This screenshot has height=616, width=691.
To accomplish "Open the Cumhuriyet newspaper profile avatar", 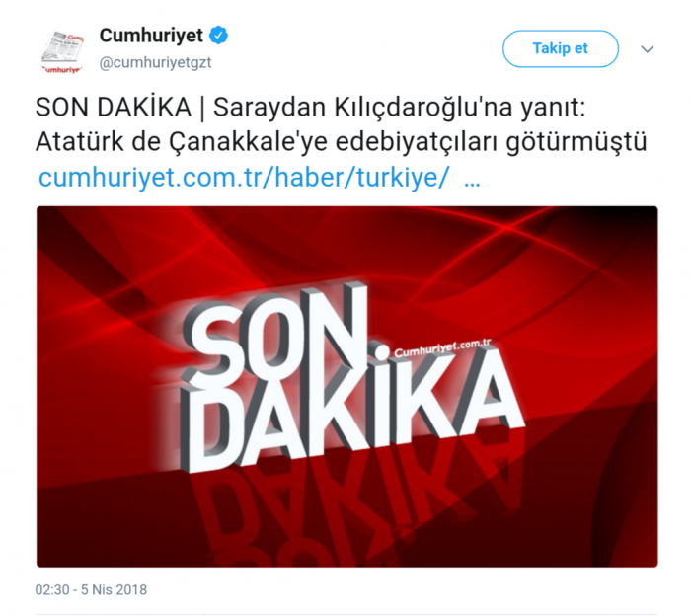I will (x=62, y=51).
